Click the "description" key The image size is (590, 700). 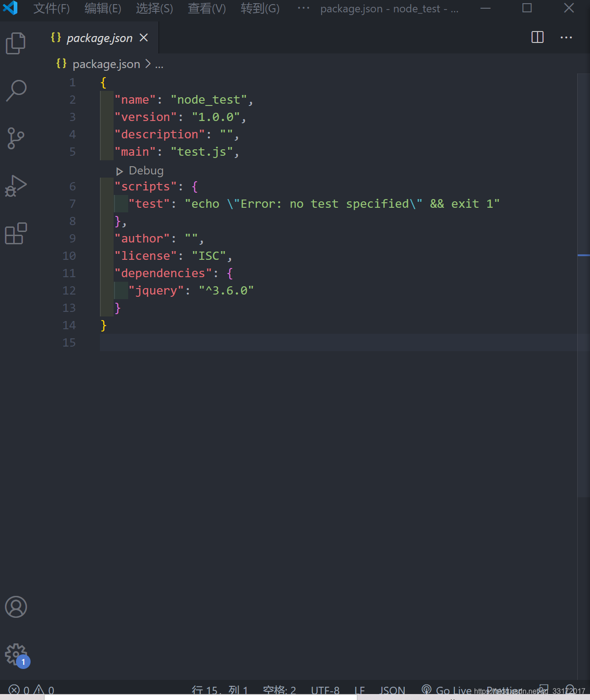[x=160, y=134]
